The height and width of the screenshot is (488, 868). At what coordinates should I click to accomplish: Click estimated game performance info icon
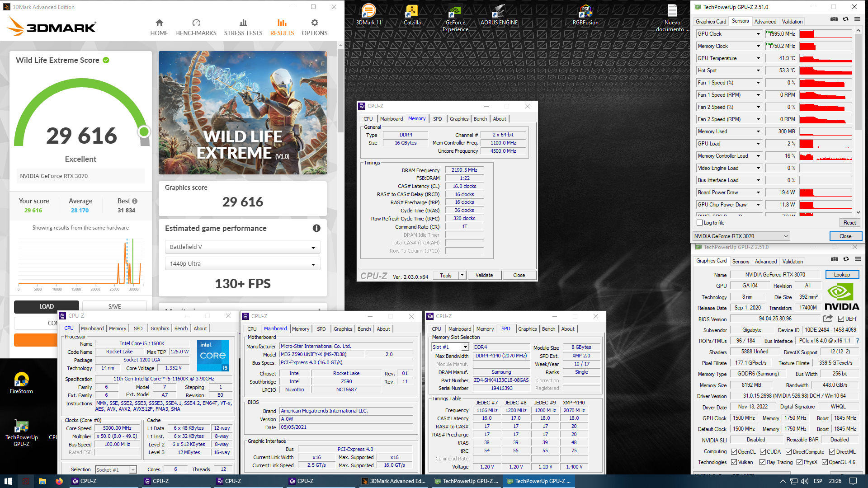point(316,228)
